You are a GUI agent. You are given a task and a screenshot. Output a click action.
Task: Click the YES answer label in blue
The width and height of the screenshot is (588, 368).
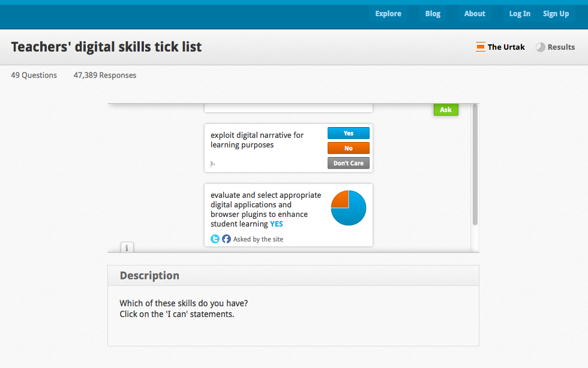point(276,224)
